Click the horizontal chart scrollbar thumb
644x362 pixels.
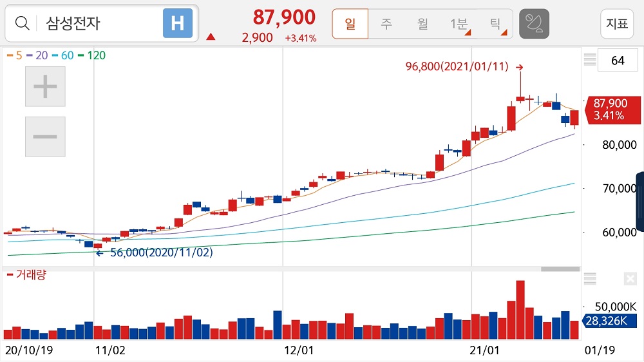point(560,269)
